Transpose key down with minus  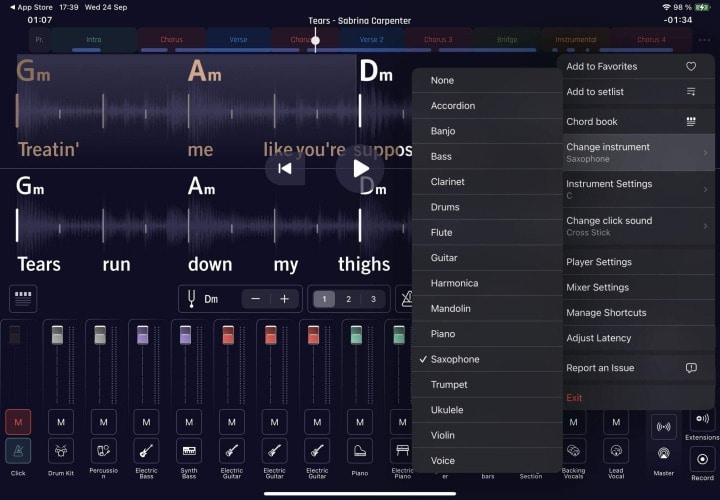pos(256,299)
